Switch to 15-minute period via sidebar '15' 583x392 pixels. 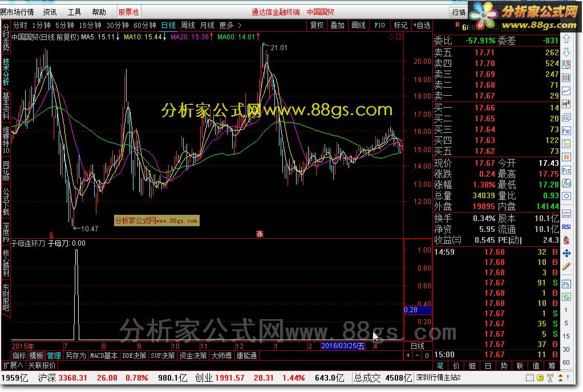(x=566, y=336)
